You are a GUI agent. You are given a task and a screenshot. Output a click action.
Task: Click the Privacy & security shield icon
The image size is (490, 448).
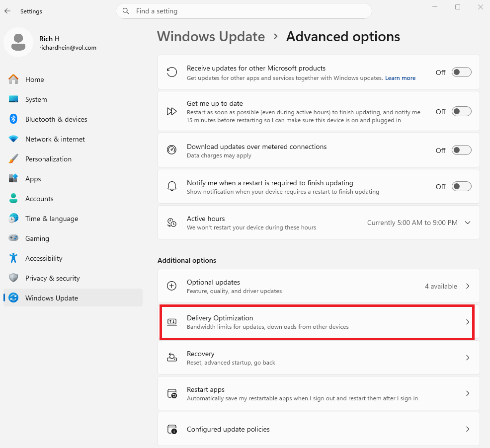coord(13,278)
